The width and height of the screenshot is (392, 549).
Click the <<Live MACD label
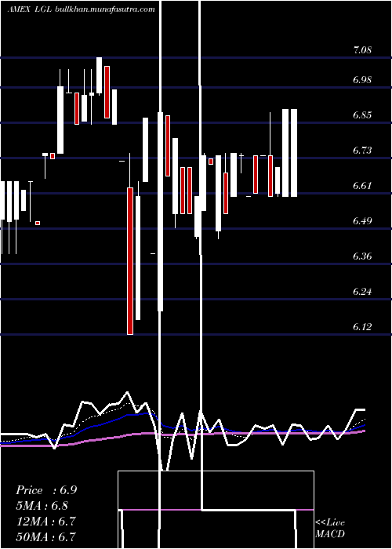tap(330, 528)
